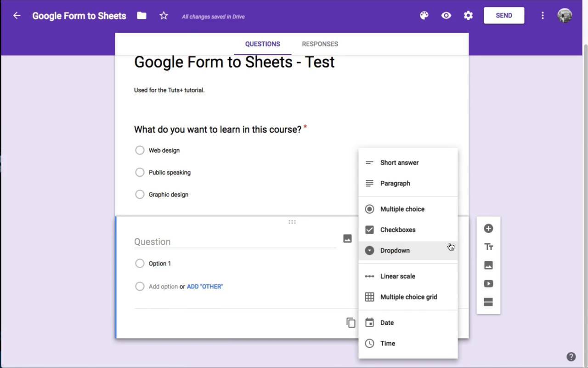Add title and description icon
The image size is (588, 368).
tap(488, 247)
